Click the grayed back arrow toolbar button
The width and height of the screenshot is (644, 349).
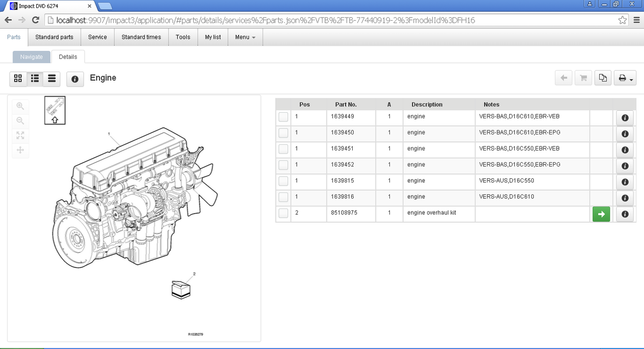tap(563, 78)
